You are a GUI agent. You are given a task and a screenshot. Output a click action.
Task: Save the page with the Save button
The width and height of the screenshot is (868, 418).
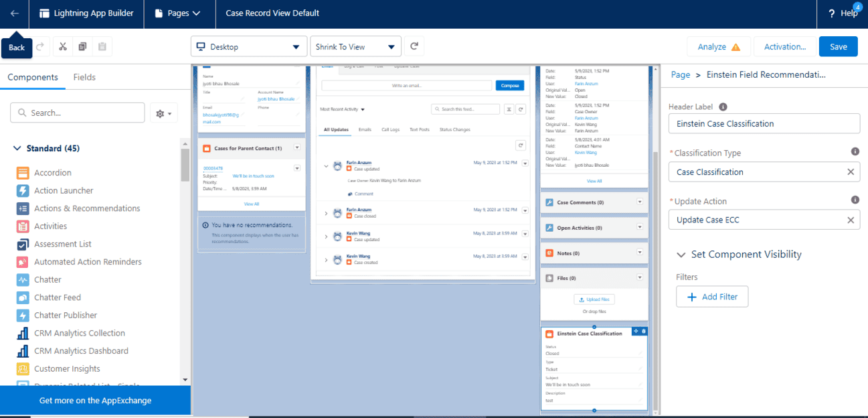pyautogui.click(x=838, y=46)
